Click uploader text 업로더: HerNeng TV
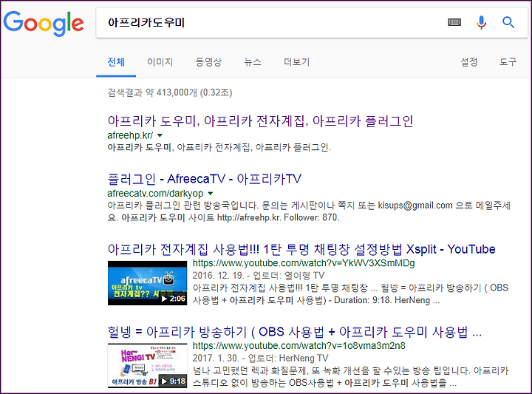The height and width of the screenshot is (394, 532). coord(288,358)
